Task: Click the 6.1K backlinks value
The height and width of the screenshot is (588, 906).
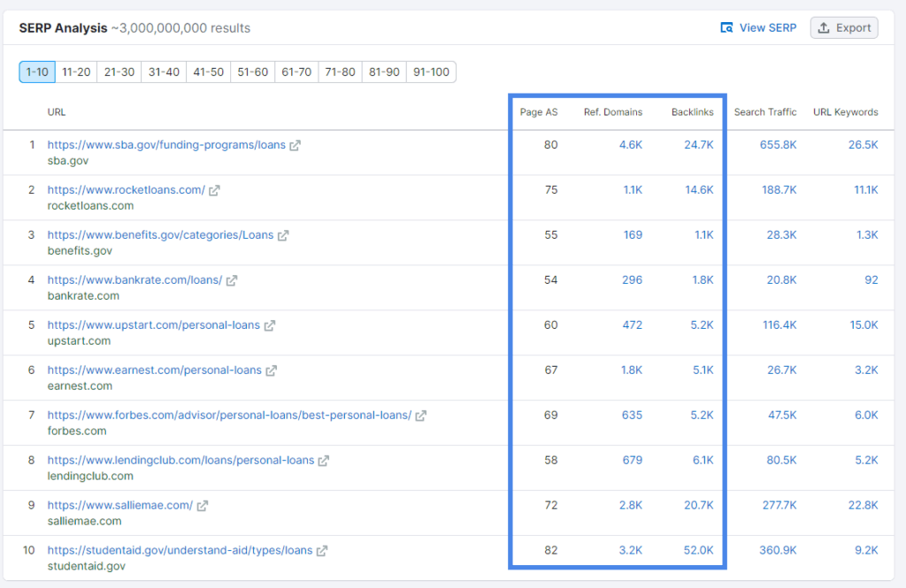Action: pos(703,461)
